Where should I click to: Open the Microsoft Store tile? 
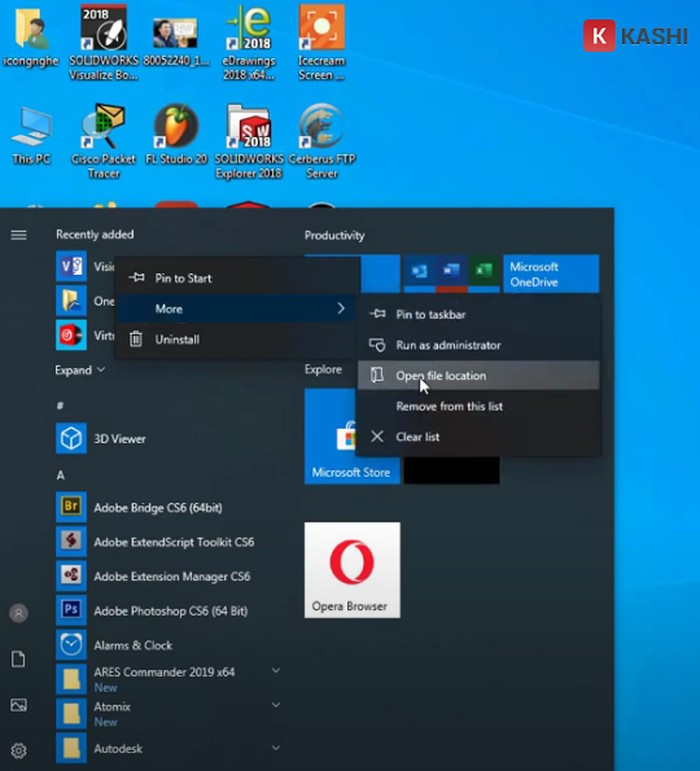[x=330, y=436]
